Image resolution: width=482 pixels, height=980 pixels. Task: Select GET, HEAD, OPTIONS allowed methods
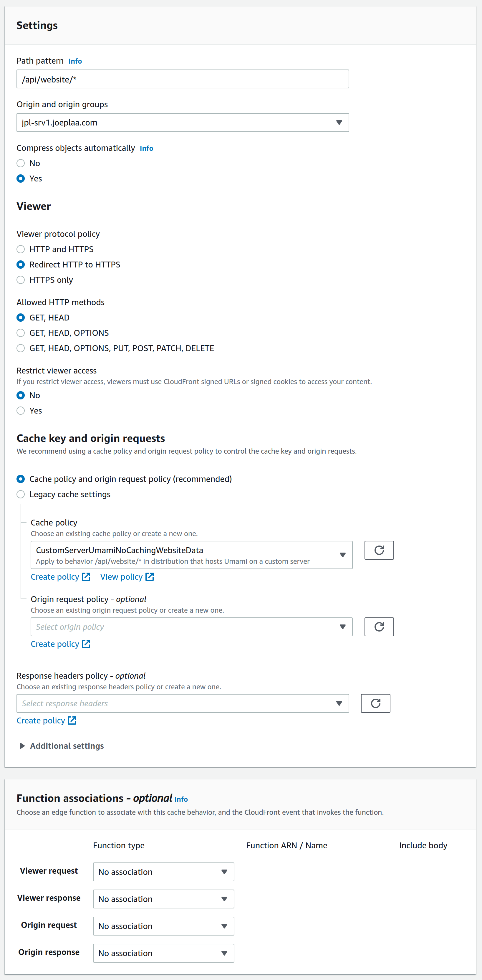[21, 333]
